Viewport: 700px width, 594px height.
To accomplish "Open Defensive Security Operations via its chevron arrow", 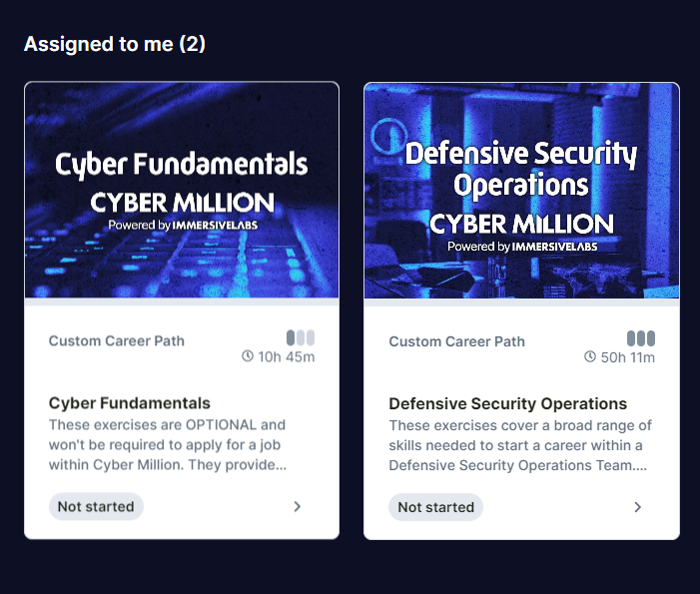I will pyautogui.click(x=638, y=507).
